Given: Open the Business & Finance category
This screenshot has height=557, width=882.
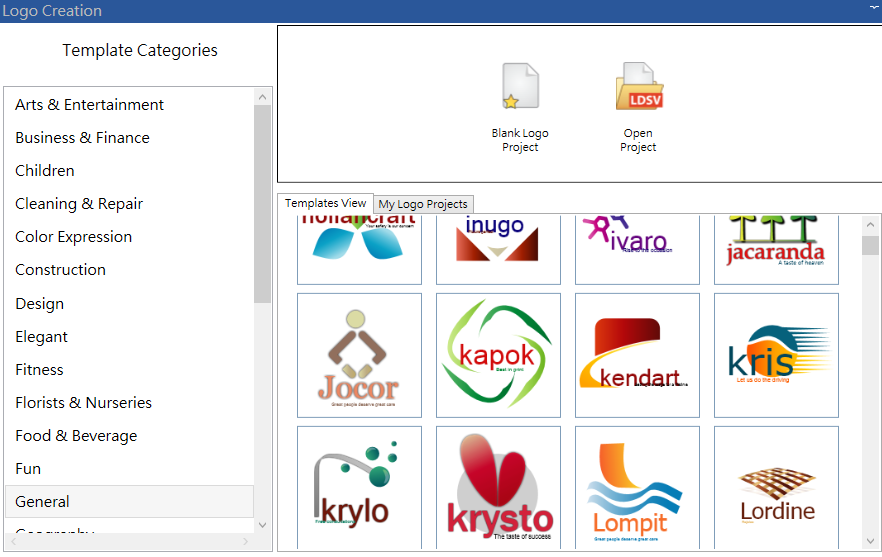Looking at the screenshot, I should click(82, 138).
